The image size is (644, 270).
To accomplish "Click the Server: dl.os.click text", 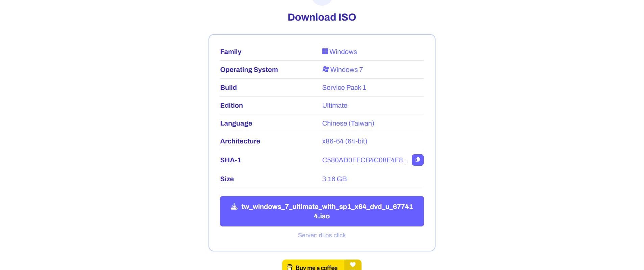I will 322,235.
